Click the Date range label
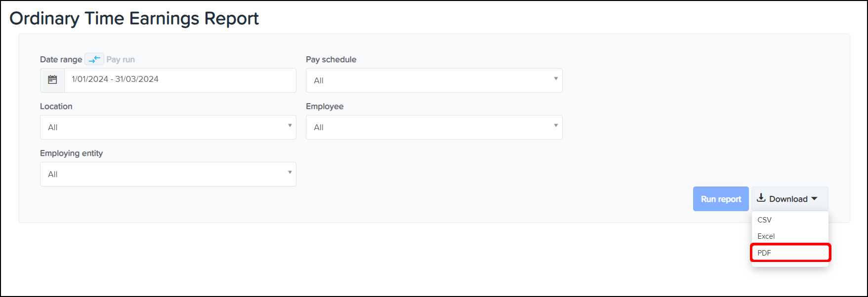The height and width of the screenshot is (297, 868). 61,59
